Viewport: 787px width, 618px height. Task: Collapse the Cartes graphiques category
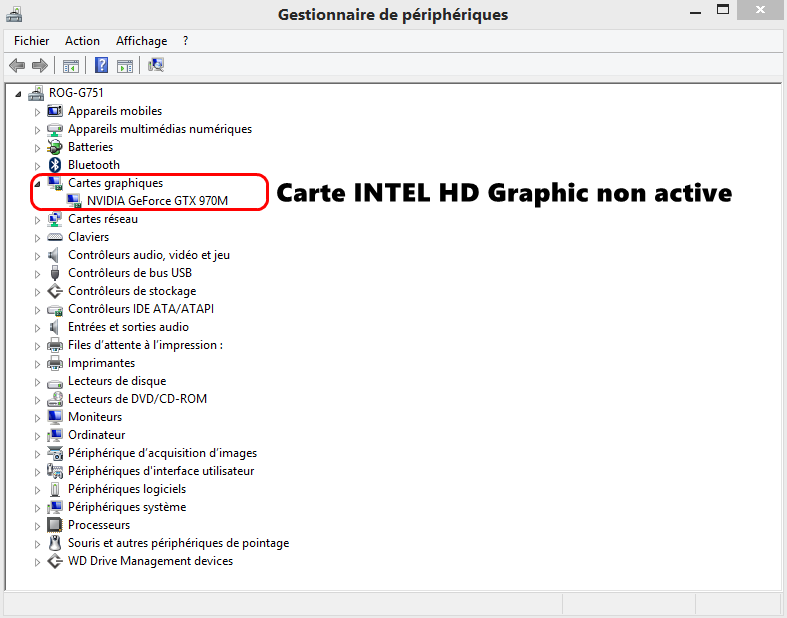(x=38, y=183)
